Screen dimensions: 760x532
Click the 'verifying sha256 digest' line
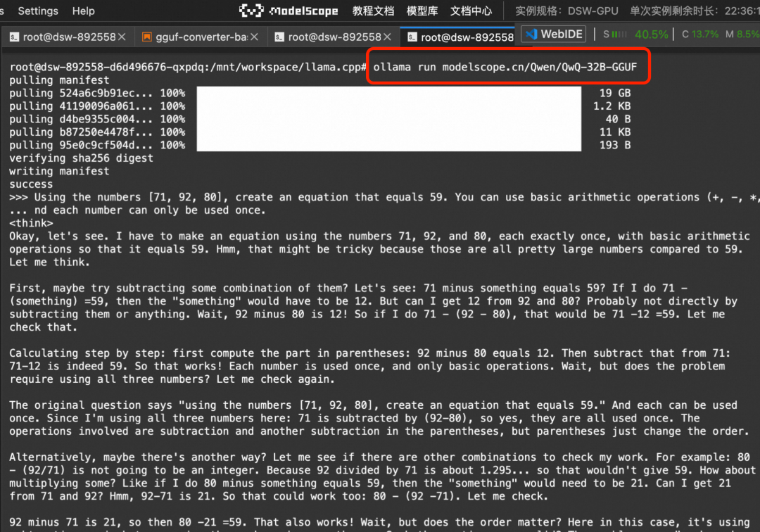tap(81, 158)
